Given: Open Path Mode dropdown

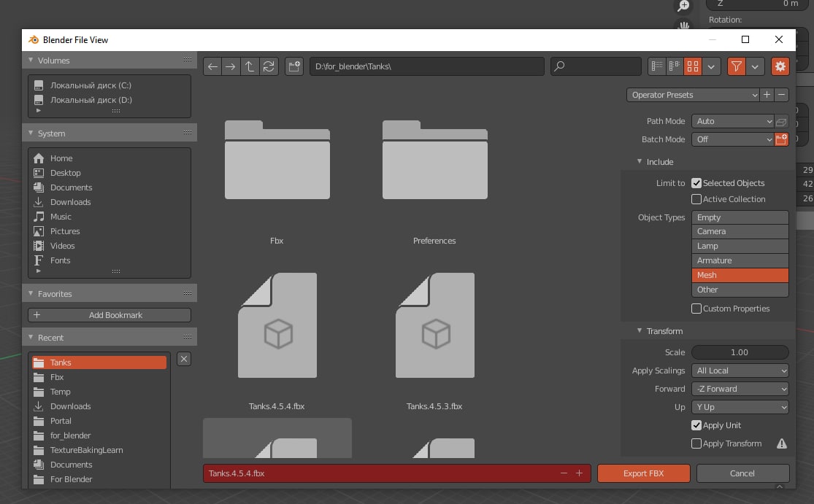Looking at the screenshot, I should click(x=732, y=121).
